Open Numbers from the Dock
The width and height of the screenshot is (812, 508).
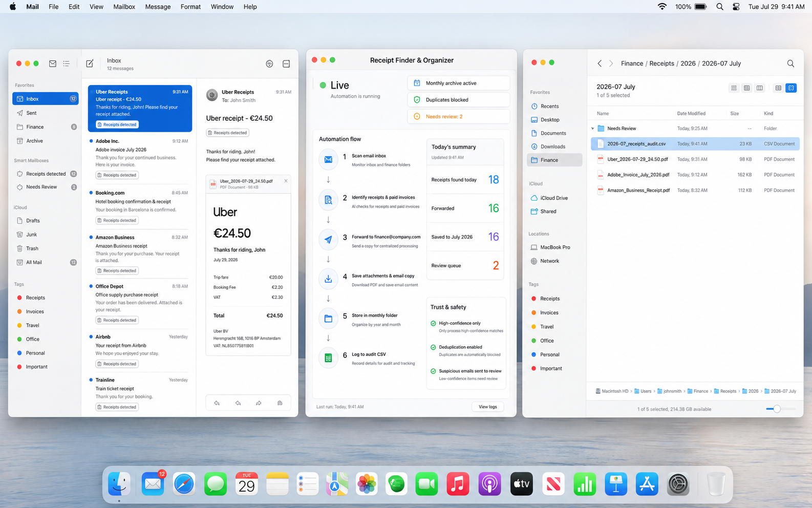(585, 484)
